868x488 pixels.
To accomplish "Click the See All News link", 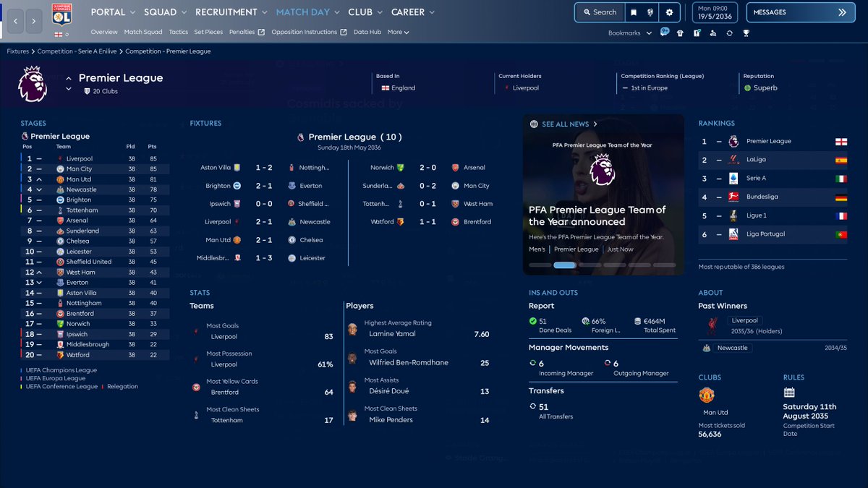I will 569,124.
